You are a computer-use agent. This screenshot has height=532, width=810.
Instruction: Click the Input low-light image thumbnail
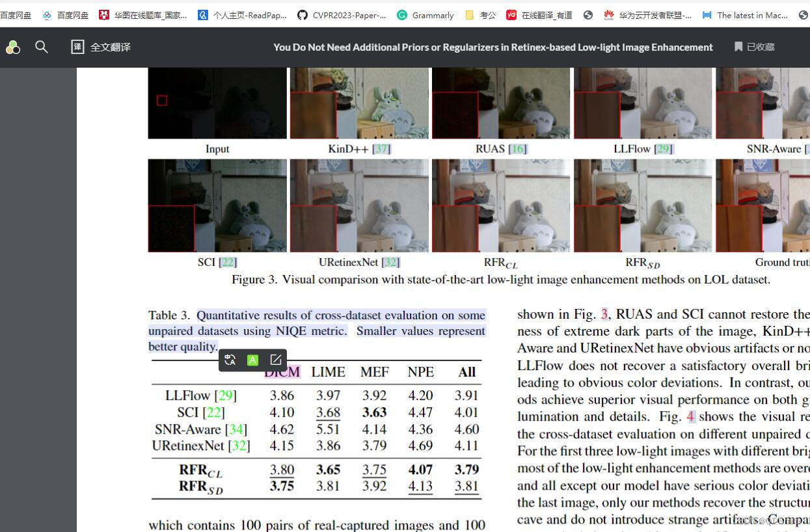click(x=217, y=103)
